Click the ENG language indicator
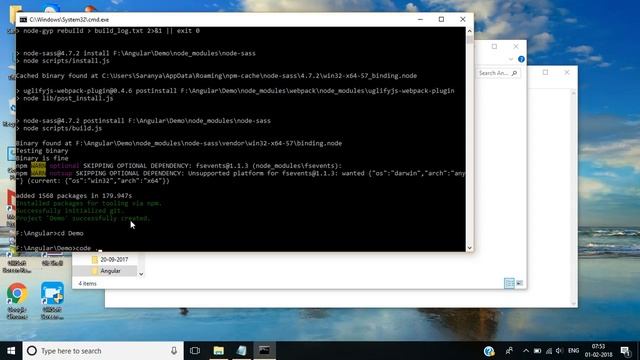 (x=573, y=351)
